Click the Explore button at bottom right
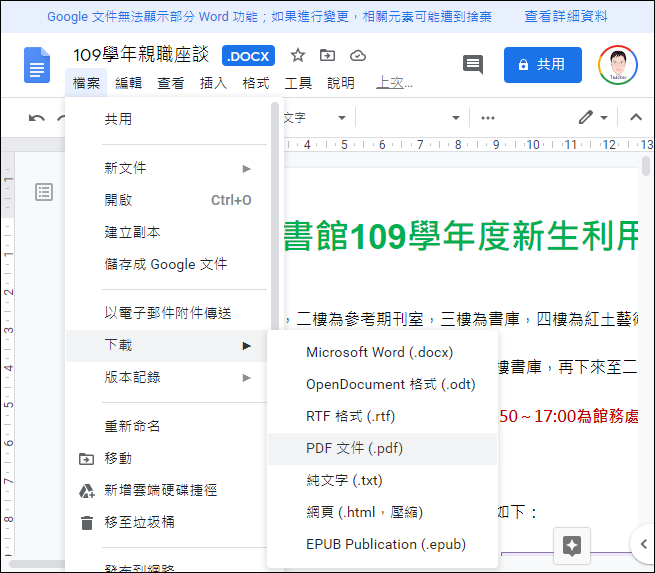The image size is (655, 573). (572, 545)
